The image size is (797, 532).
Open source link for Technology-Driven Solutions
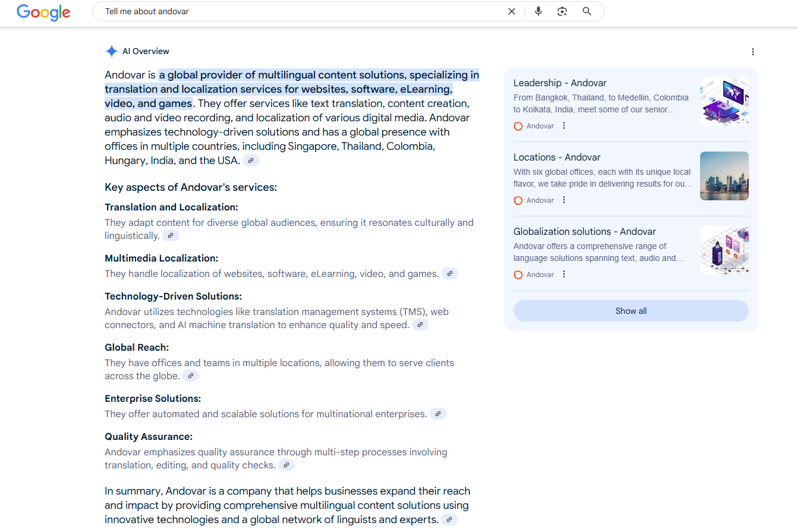tap(420, 325)
